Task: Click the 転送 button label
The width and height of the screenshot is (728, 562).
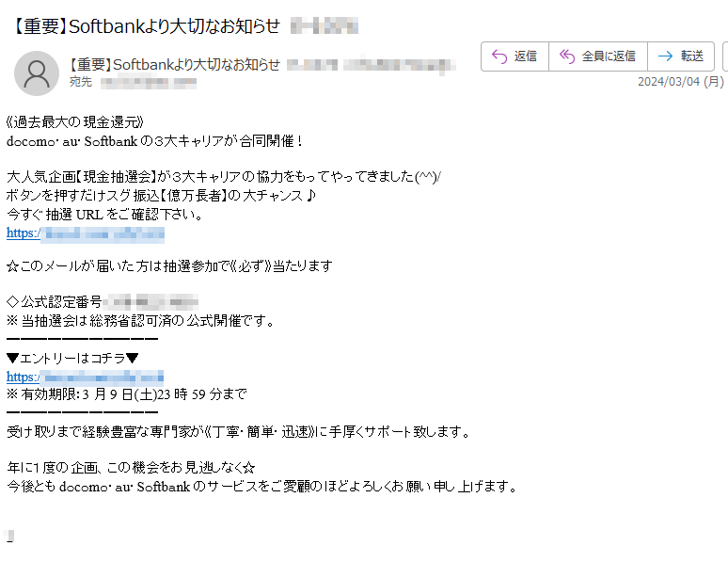Action: (x=692, y=56)
